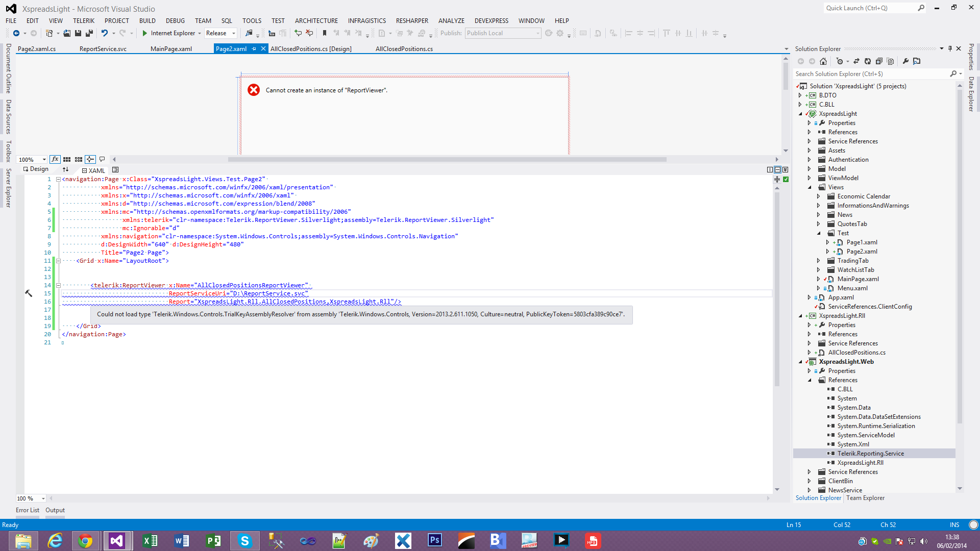
Task: Toggle snapping to snaplines in designer
Action: [x=90, y=159]
